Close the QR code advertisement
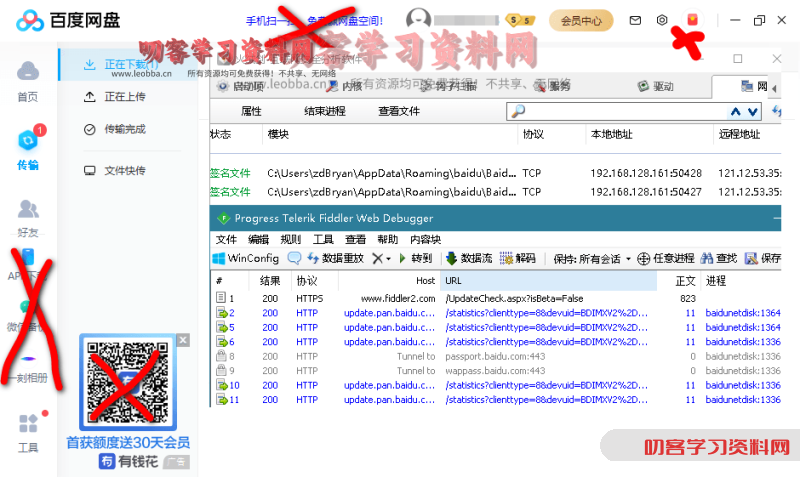This screenshot has height=477, width=800. coord(183,340)
